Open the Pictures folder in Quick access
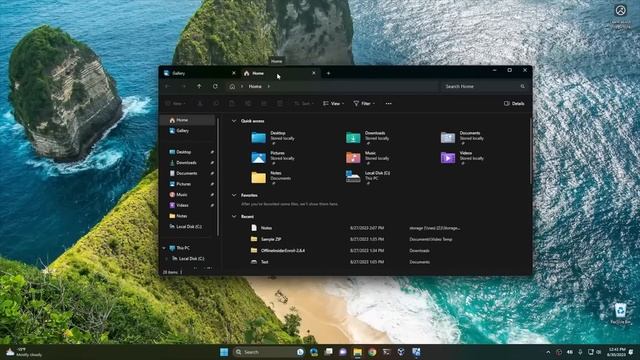Screen dimensions: 640x360 point(273,157)
